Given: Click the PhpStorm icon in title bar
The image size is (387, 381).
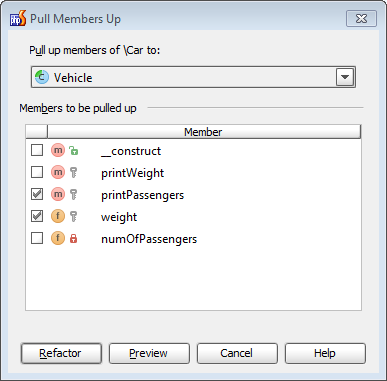Looking at the screenshot, I should click(18, 18).
